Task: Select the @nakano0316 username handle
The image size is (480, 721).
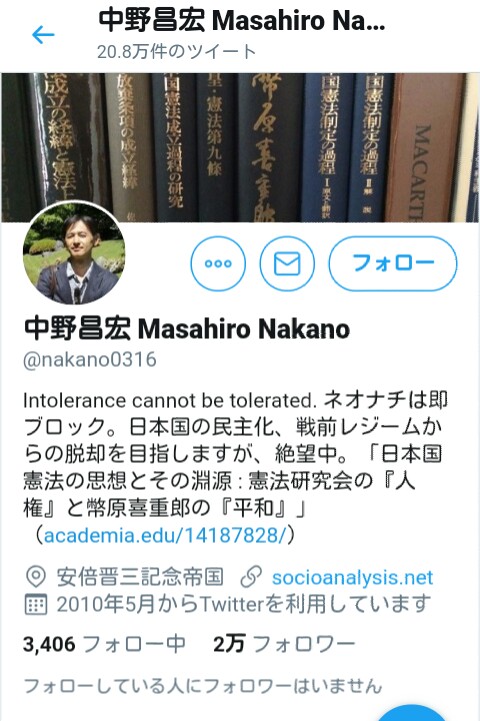Action: [90, 360]
